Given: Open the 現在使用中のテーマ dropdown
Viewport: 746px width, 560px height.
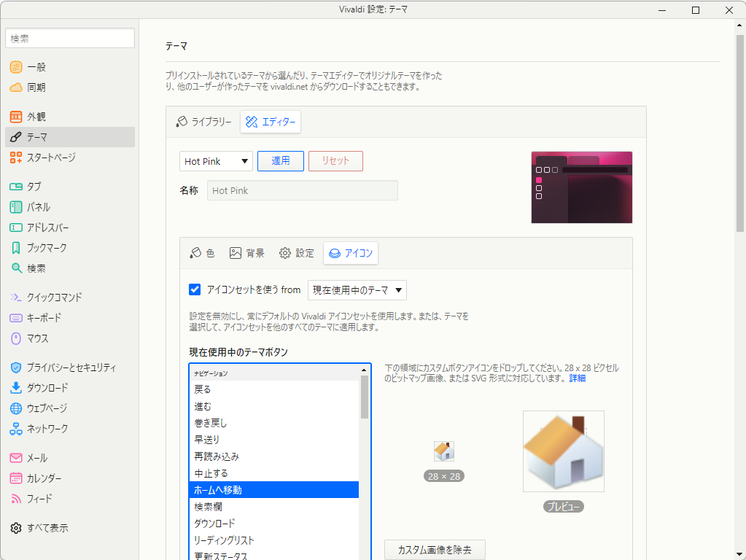Looking at the screenshot, I should [x=357, y=290].
